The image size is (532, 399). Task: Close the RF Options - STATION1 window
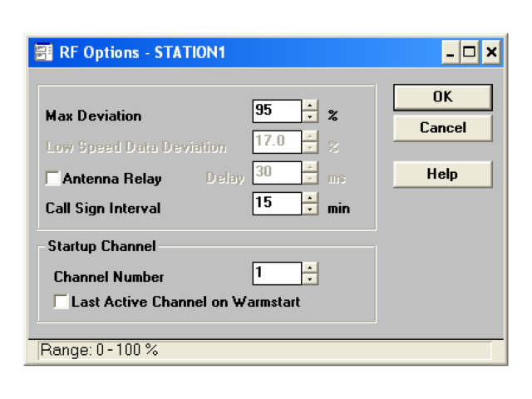[491, 53]
